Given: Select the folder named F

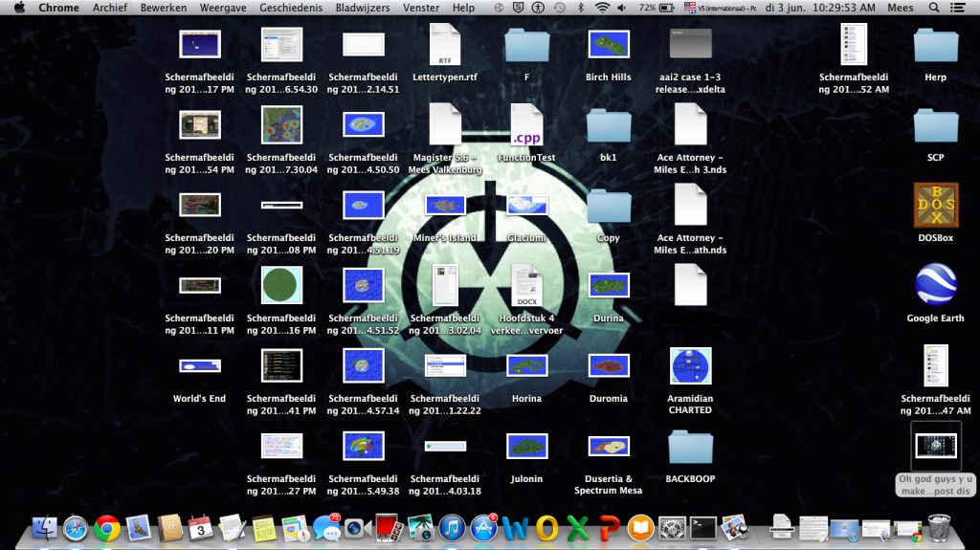Looking at the screenshot, I should point(527,45).
